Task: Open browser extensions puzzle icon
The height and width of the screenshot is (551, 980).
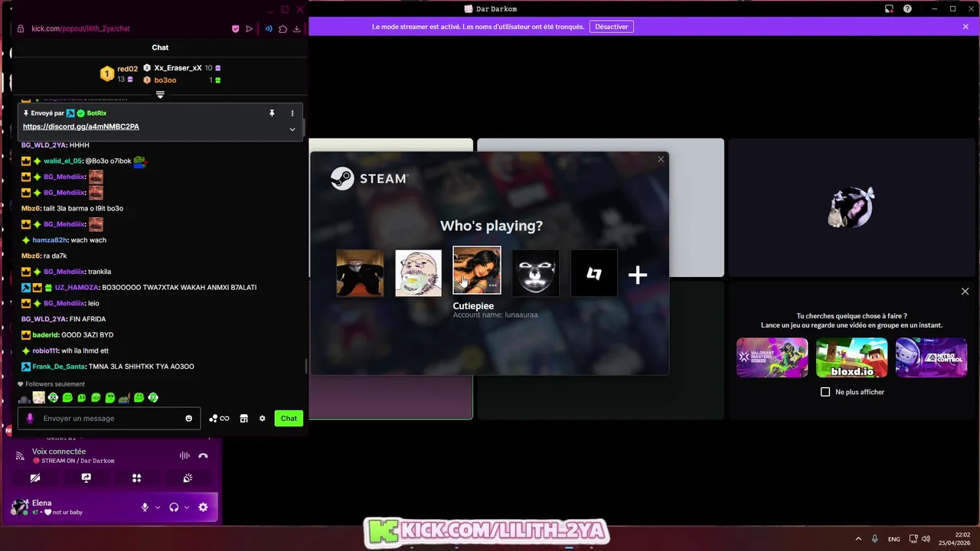Action: click(x=283, y=28)
